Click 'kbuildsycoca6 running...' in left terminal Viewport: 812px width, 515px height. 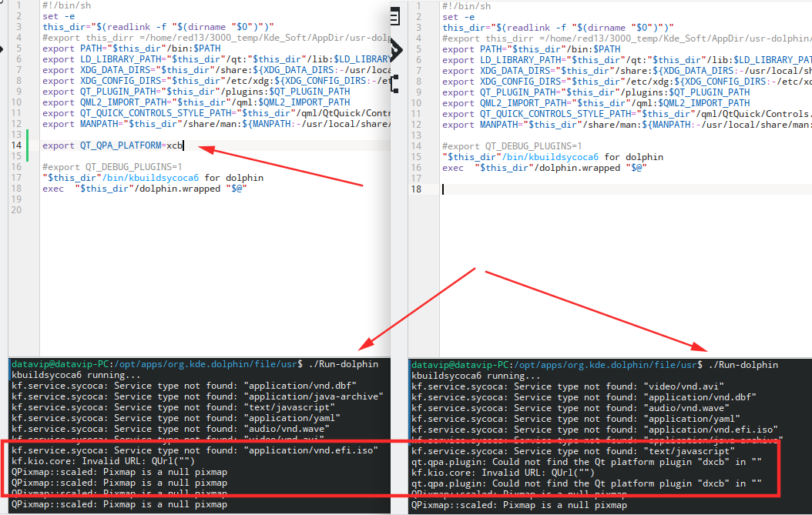76,375
